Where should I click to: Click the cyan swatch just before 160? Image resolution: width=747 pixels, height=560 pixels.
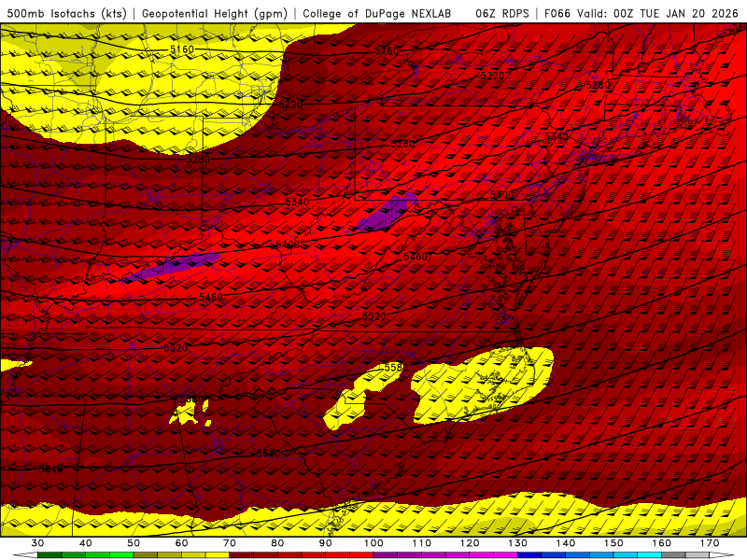click(650, 555)
